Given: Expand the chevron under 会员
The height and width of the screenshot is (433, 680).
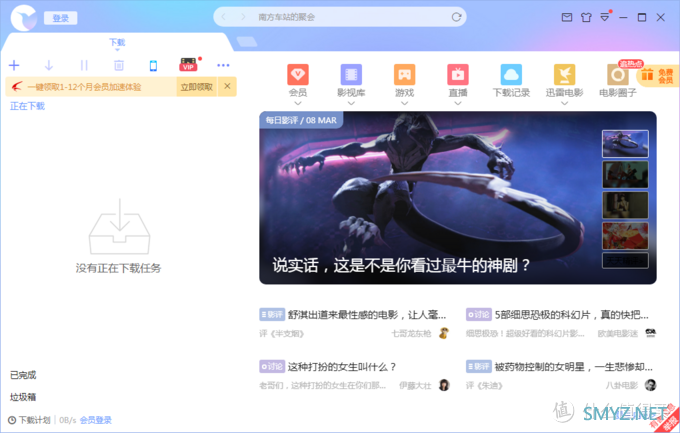Looking at the screenshot, I should click(298, 103).
